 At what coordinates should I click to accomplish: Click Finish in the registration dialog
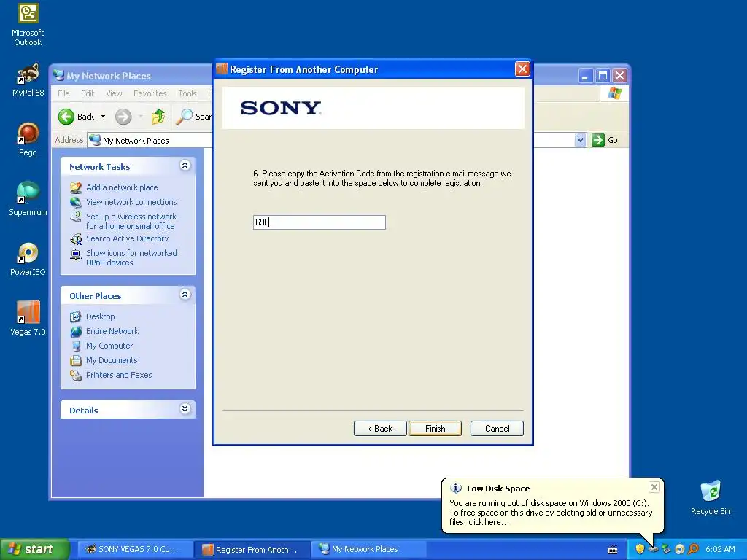click(435, 429)
